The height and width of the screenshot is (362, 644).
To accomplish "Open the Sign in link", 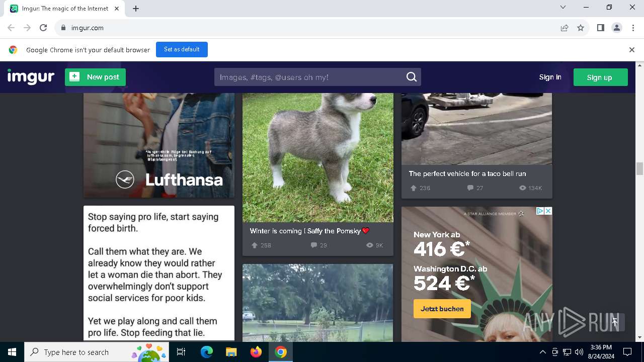I will click(550, 77).
